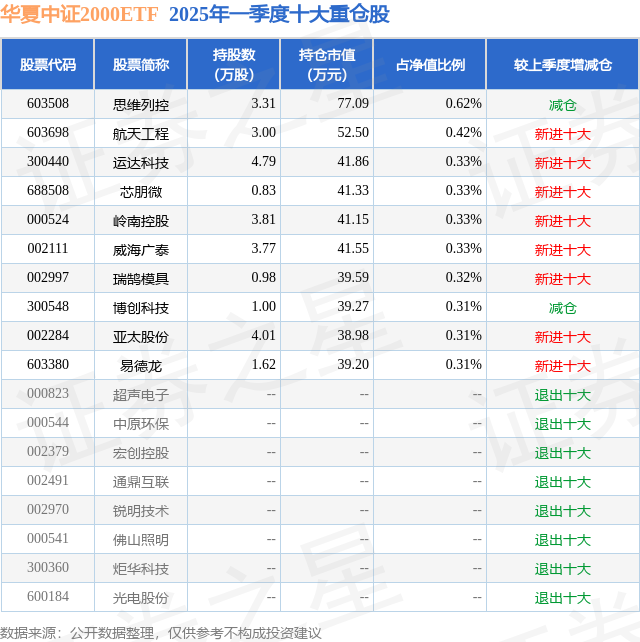640x642 pixels.
Task: Select stock name 瑞鹄模具
Action: tap(141, 279)
